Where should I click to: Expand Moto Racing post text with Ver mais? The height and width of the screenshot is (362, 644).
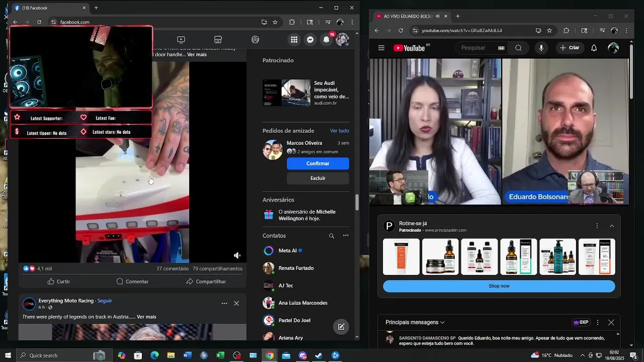click(146, 317)
